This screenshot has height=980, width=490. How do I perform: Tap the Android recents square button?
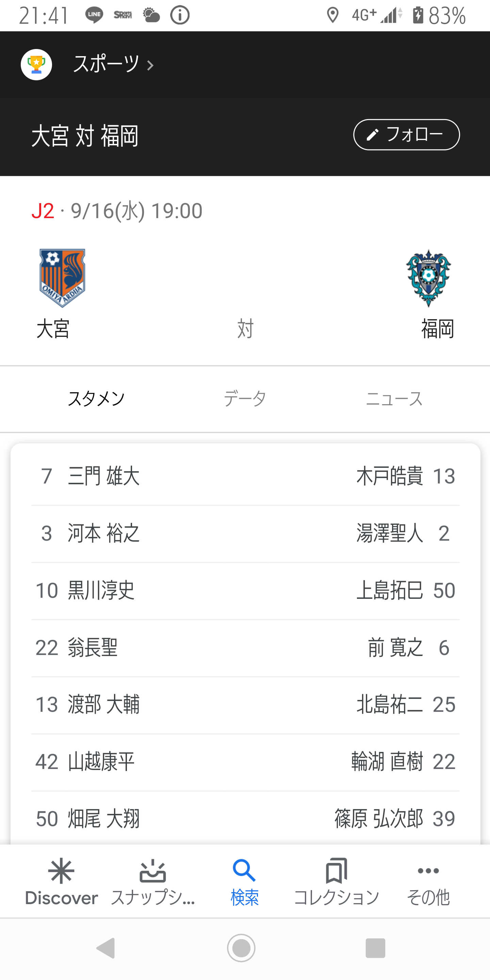[x=375, y=948]
